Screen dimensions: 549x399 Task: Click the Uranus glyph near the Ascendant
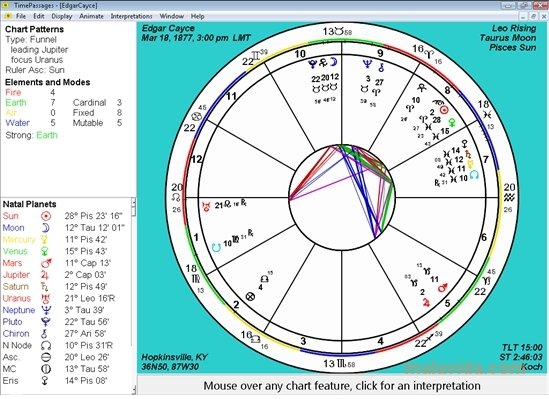[x=206, y=206]
